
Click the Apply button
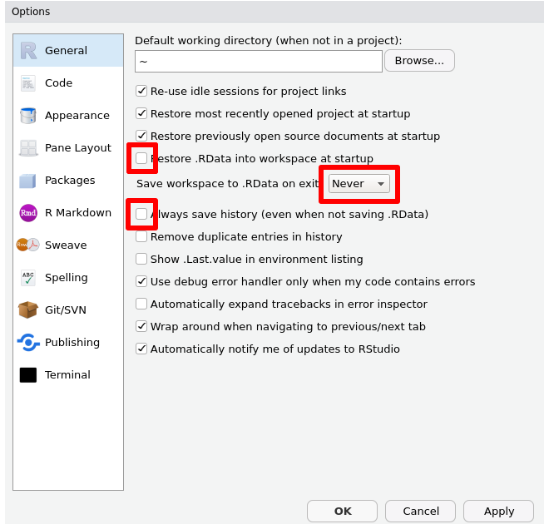click(499, 511)
